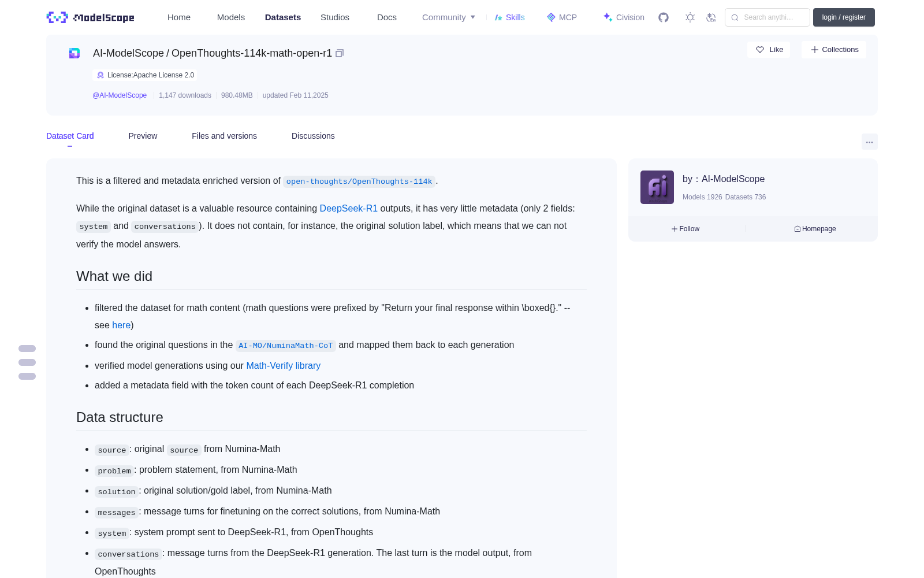The image size is (924, 578).
Task: Click the 'here' link
Action: click(121, 325)
